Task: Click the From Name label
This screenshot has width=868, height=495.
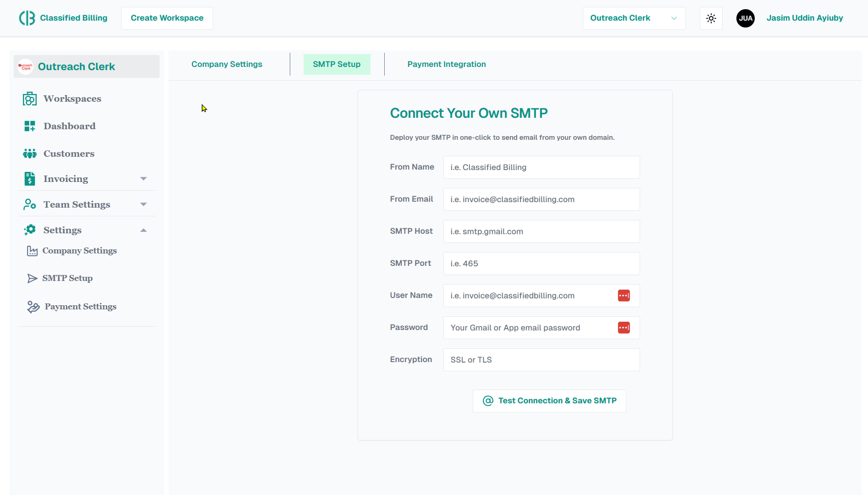Action: pyautogui.click(x=412, y=167)
